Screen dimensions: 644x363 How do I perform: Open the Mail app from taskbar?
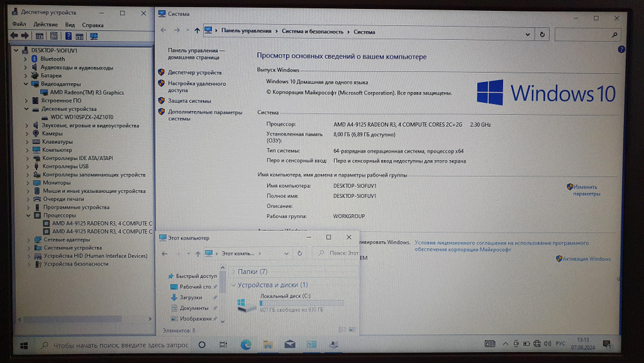pos(290,344)
